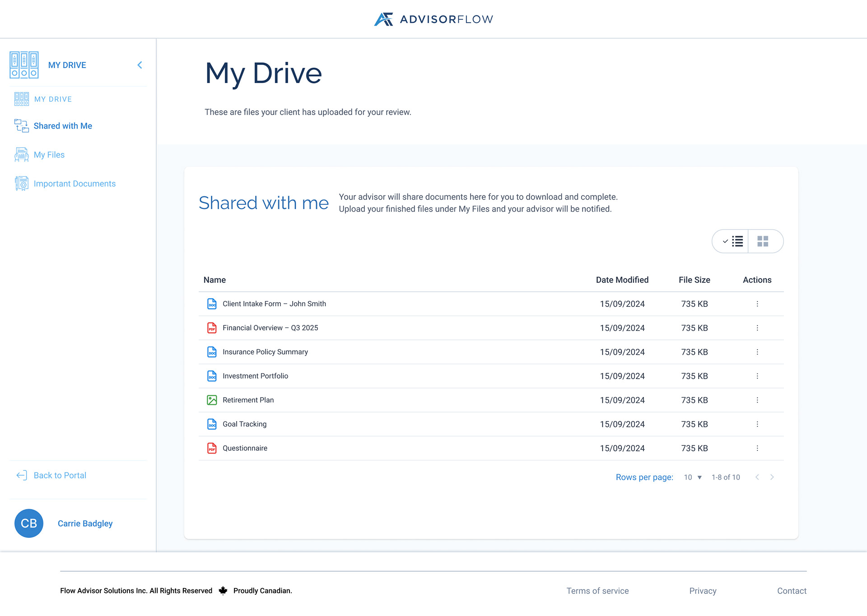Click the Shared with Me folder icon
867x616 pixels.
pyautogui.click(x=21, y=125)
